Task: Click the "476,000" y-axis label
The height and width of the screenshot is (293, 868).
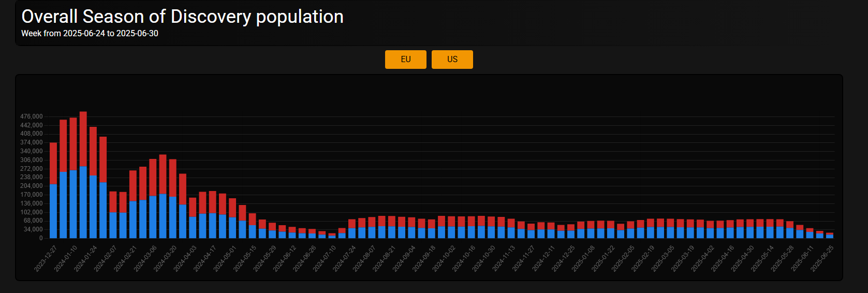Action: 32,116
